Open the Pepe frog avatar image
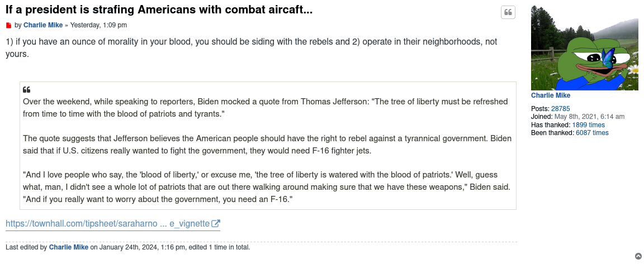 point(584,48)
